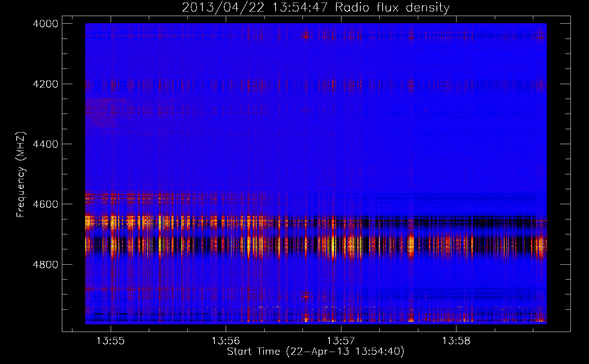Click the 13:56 time tick label
Screen dimensions: 589x364
click(226, 341)
